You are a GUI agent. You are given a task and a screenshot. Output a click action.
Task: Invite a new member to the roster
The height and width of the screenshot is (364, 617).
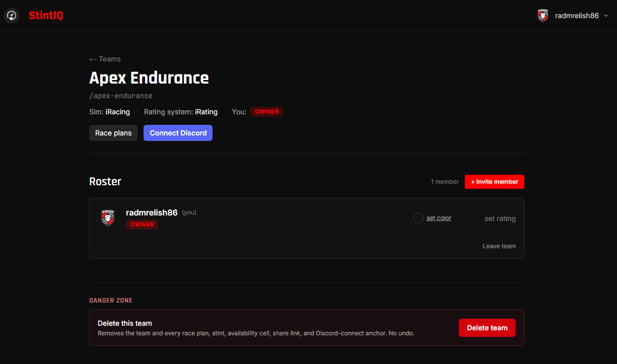coord(495,182)
